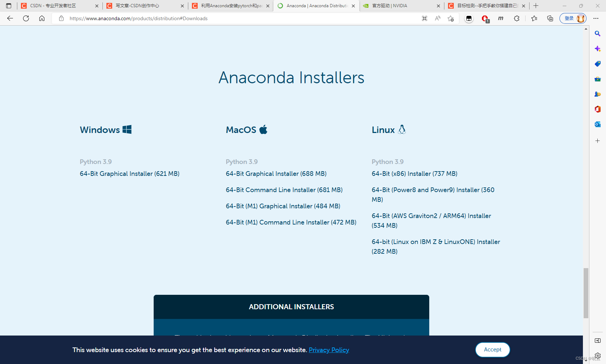Open sidebar Discover sparkle icon

pos(598,49)
